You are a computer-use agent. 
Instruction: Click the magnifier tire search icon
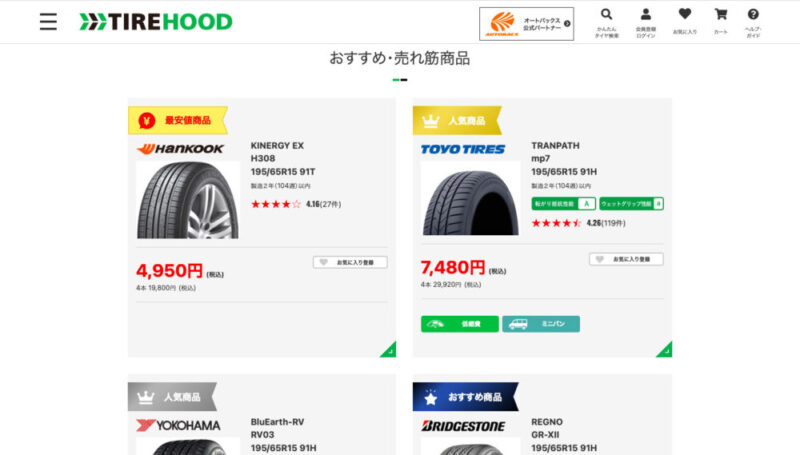pyautogui.click(x=606, y=22)
